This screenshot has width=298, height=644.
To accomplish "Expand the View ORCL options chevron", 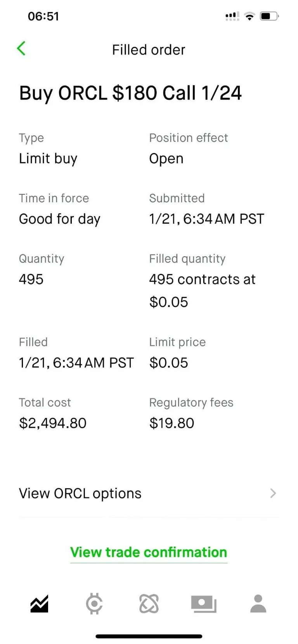I will (273, 493).
